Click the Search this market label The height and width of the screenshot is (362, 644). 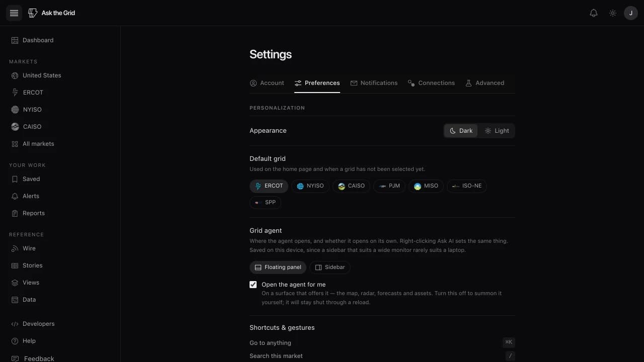point(276,356)
